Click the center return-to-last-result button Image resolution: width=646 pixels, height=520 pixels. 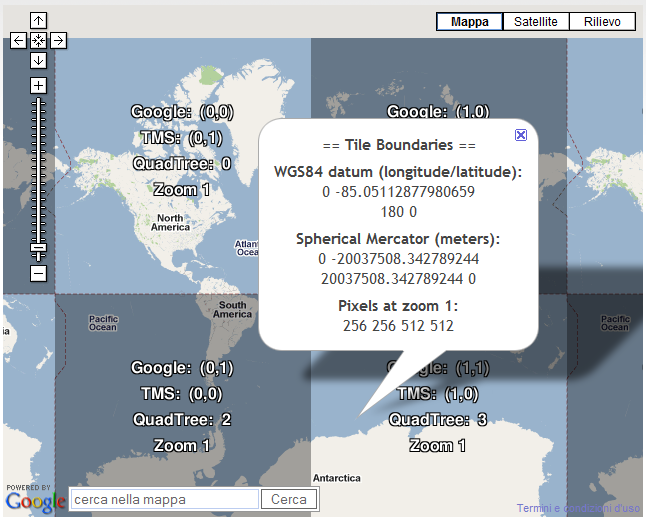tap(38, 40)
